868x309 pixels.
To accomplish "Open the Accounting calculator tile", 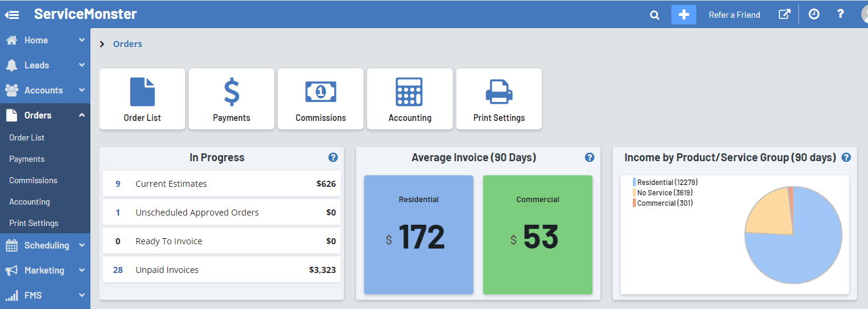I will [x=410, y=99].
